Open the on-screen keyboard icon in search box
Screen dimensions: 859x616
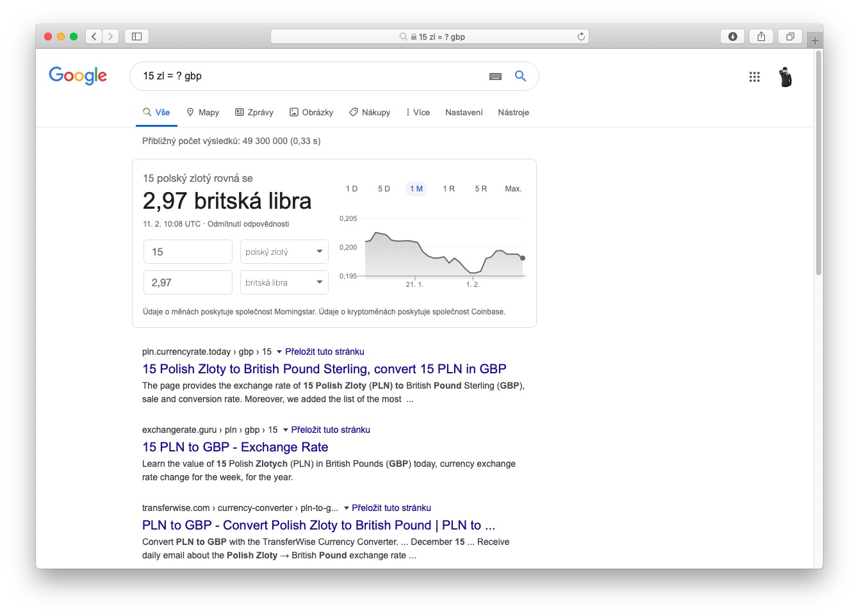pyautogui.click(x=495, y=76)
